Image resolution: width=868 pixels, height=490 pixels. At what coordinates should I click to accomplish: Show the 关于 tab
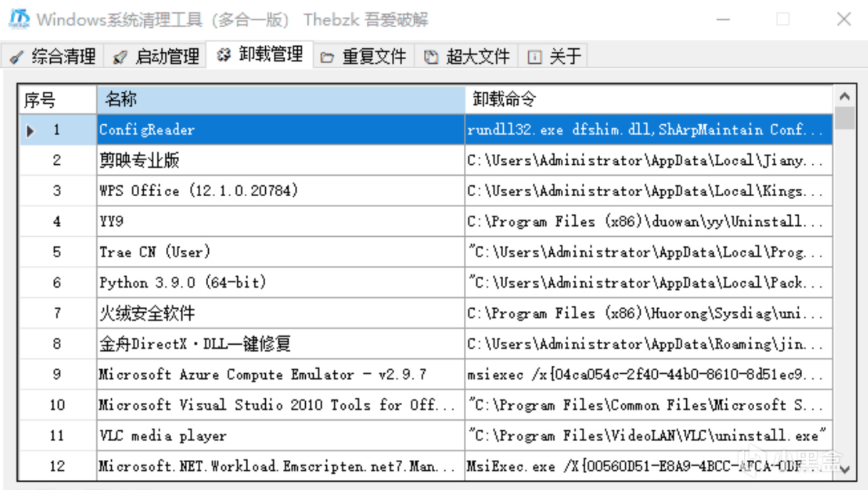(x=553, y=56)
